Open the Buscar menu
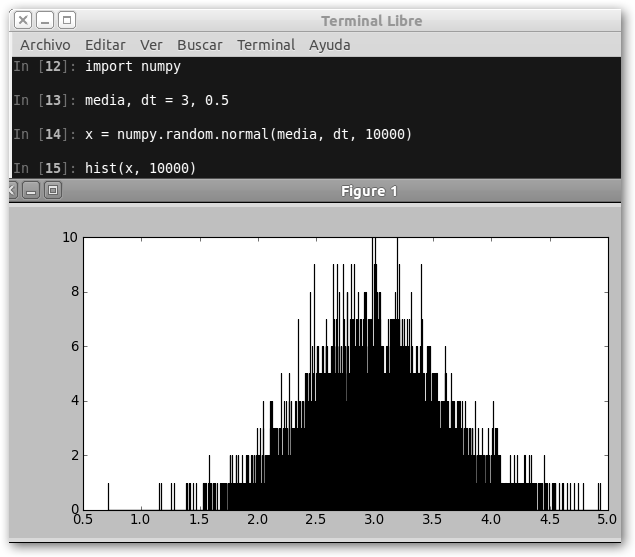The image size is (635, 557). [200, 45]
